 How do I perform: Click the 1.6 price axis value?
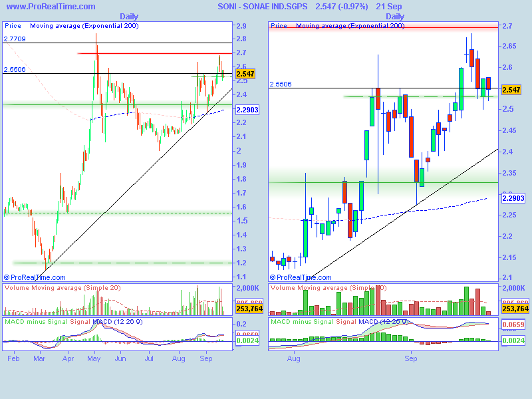(x=241, y=207)
